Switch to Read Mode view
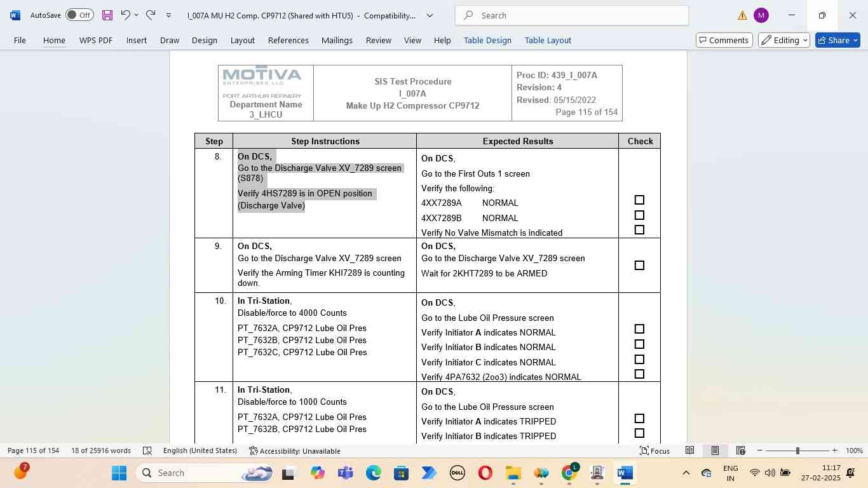 [x=689, y=451]
